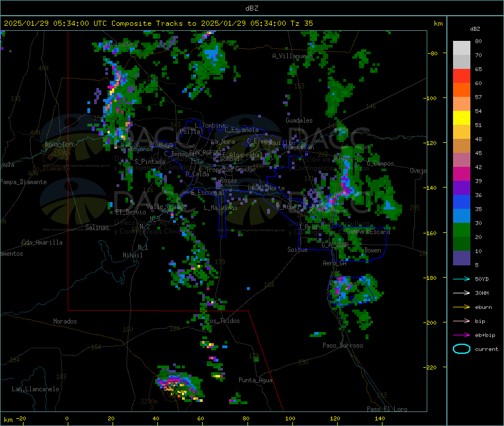The width and height of the screenshot is (504, 426).
Task: Click the 'Agua_Toro' map label
Action: (x=60, y=144)
